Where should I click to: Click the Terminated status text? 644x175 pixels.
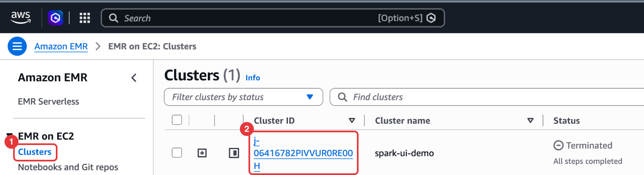tap(589, 145)
